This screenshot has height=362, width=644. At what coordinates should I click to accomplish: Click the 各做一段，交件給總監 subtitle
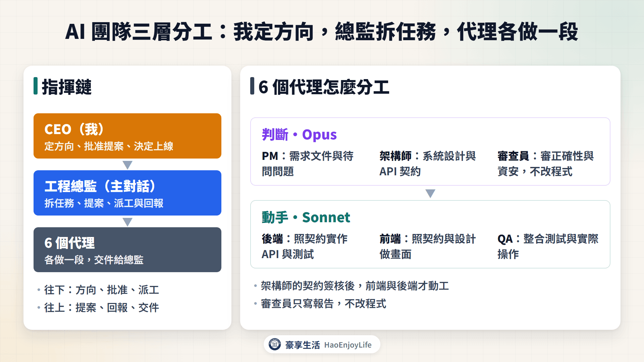94,260
